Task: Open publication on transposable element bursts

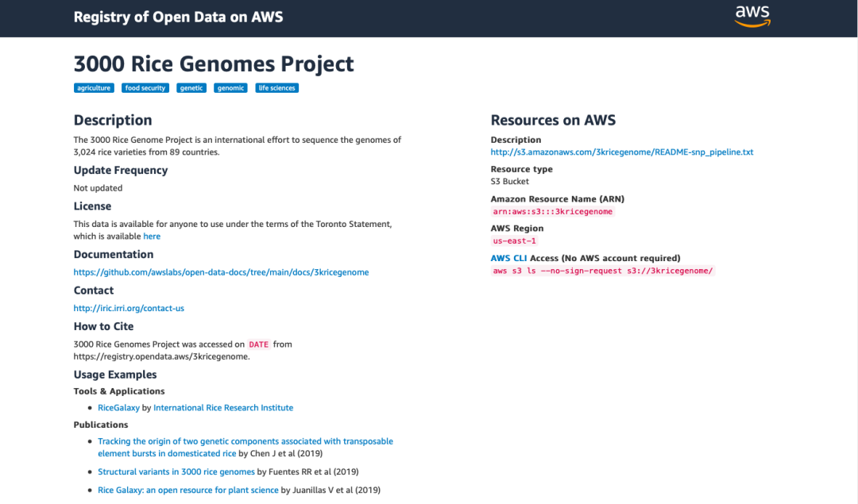Action: 245,447
